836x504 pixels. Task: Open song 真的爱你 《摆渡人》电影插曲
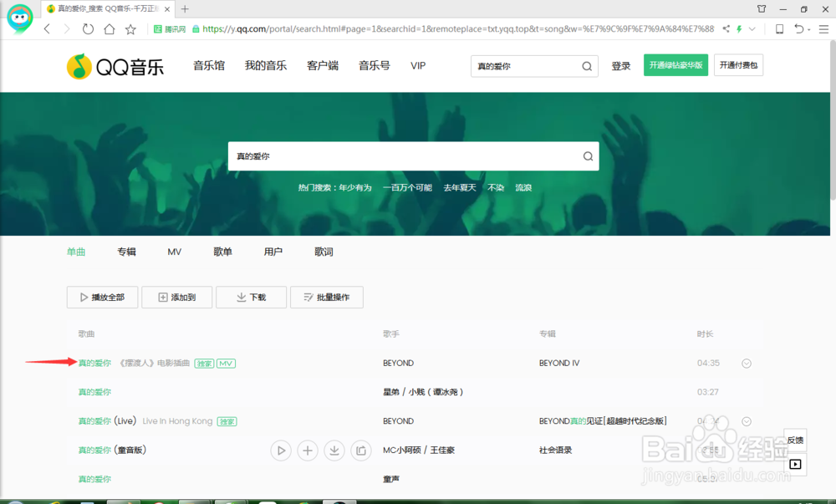point(134,364)
